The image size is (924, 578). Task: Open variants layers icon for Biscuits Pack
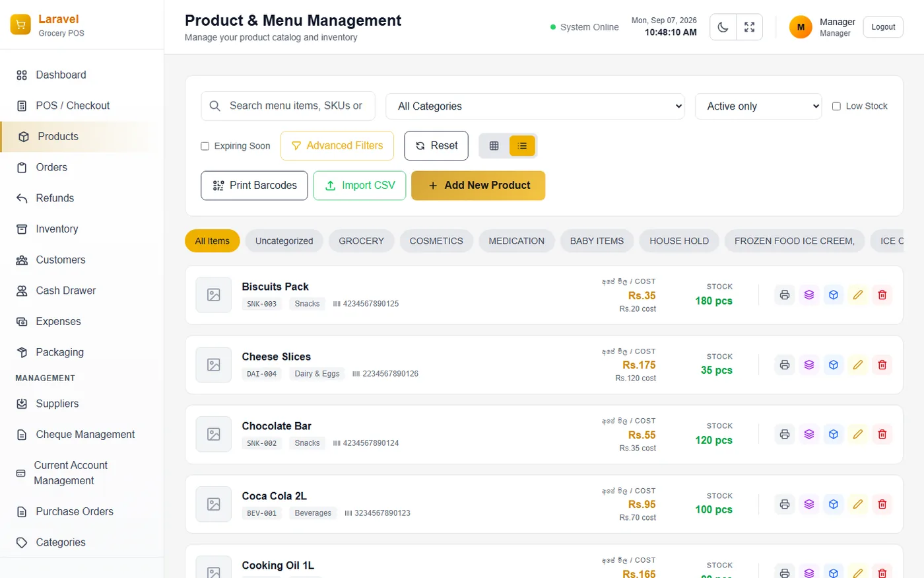(x=809, y=295)
